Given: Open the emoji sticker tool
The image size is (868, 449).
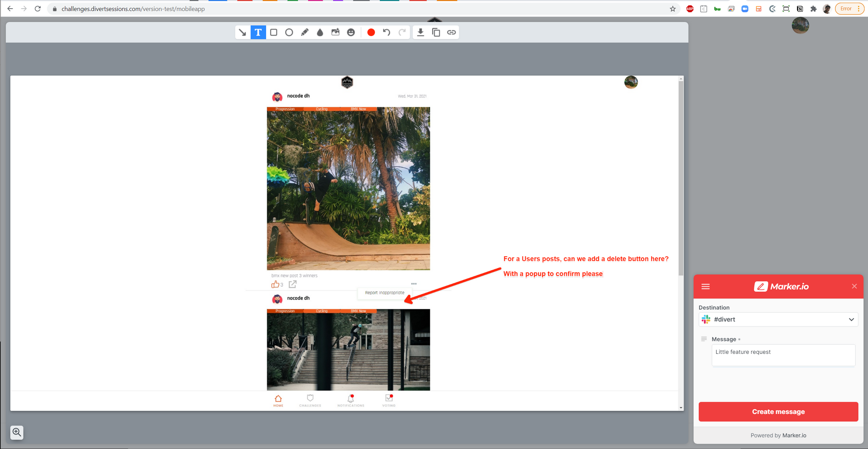Looking at the screenshot, I should click(x=351, y=33).
